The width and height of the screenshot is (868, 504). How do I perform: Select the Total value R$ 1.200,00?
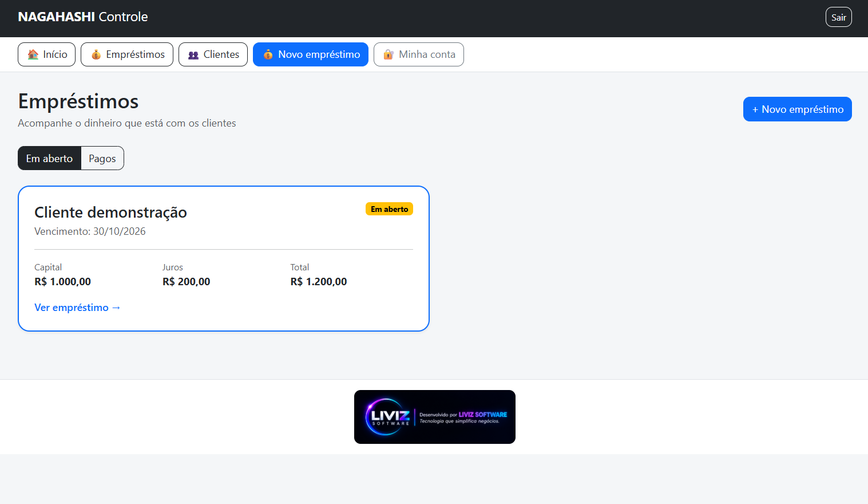(319, 281)
